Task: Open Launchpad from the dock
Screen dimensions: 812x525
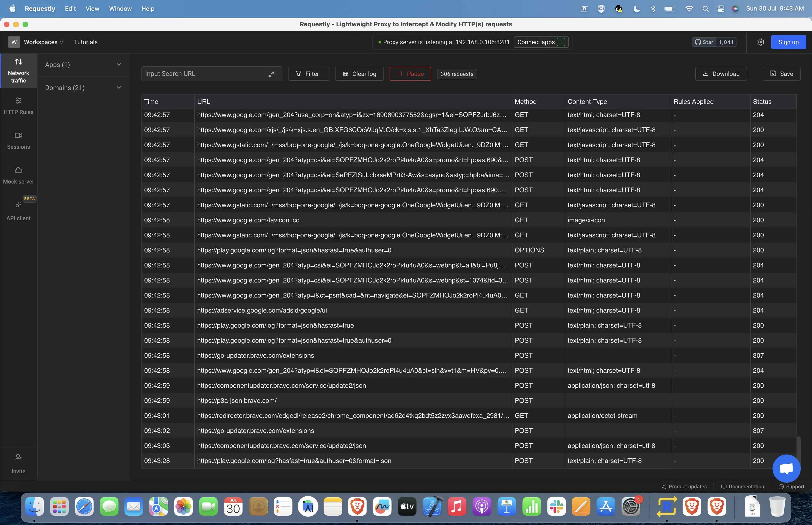Action: (59, 507)
